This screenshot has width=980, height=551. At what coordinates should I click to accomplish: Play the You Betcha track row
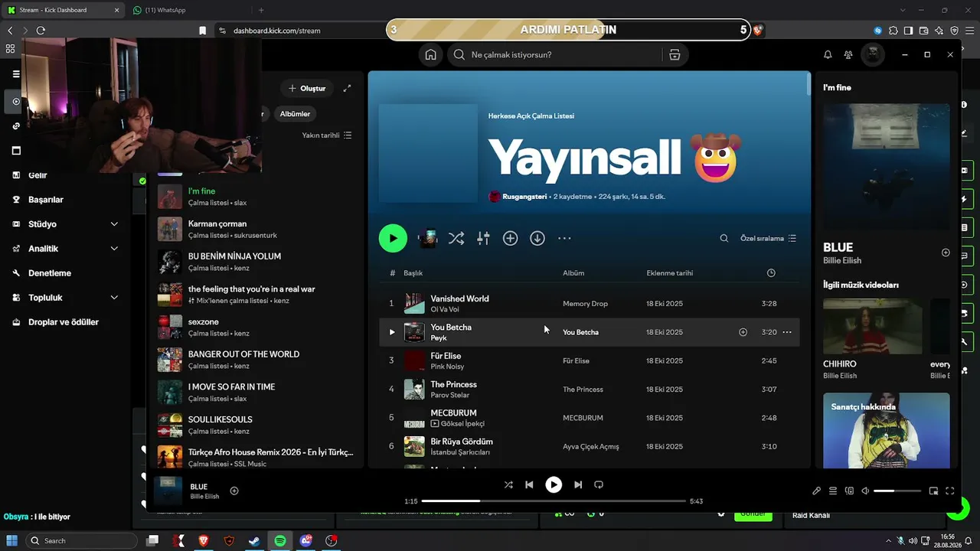391,332
